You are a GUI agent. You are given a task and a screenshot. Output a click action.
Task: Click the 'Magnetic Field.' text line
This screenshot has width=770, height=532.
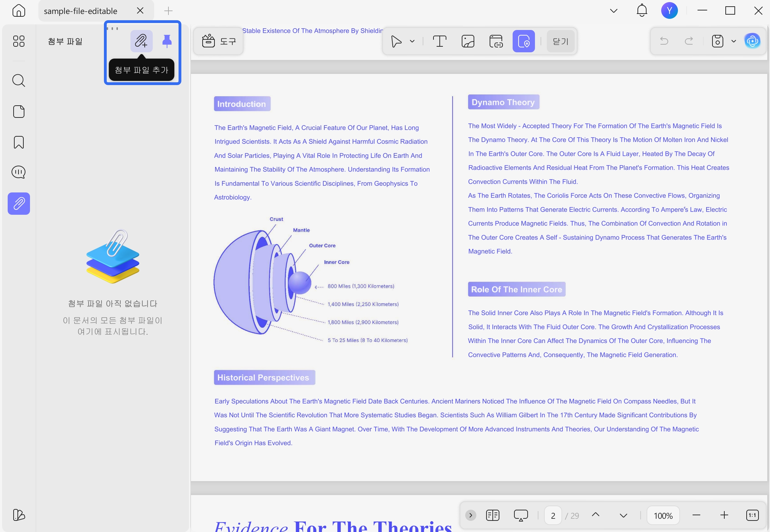coord(490,251)
